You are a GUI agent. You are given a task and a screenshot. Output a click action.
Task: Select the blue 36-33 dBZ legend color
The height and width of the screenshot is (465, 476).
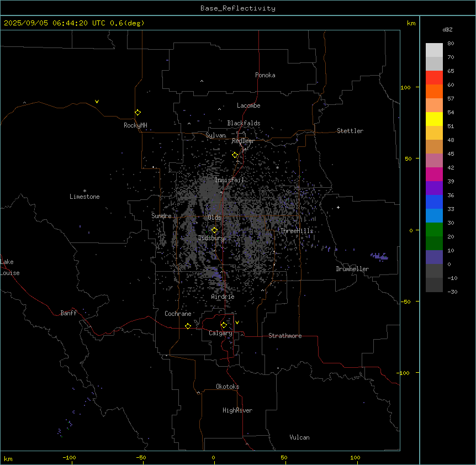click(434, 202)
